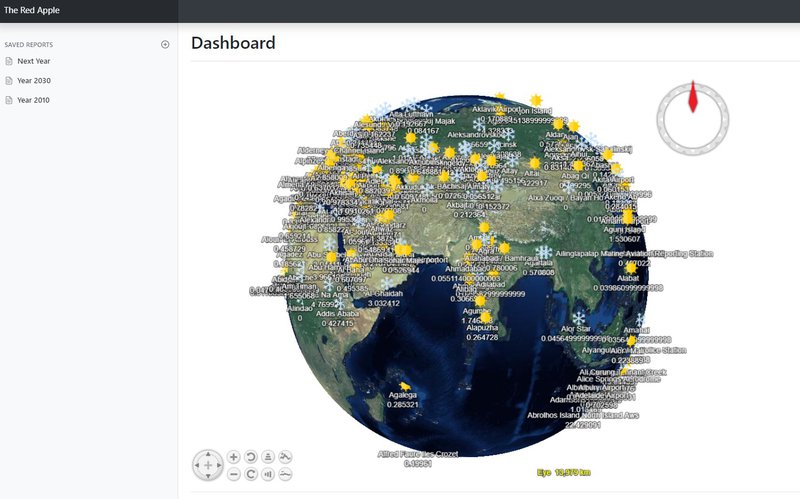This screenshot has height=499, width=800.
Task: Rotate globe counter-clockwise with heading button
Action: [250, 457]
